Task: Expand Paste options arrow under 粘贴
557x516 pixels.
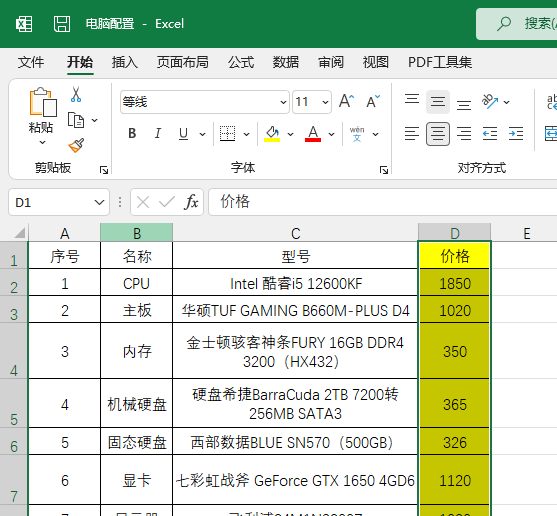Action: pyautogui.click(x=42, y=142)
